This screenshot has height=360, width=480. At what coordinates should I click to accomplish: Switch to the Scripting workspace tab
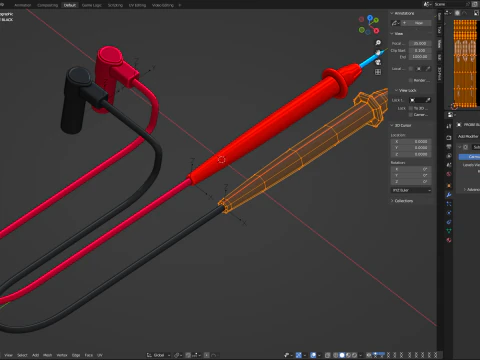tap(115, 5)
